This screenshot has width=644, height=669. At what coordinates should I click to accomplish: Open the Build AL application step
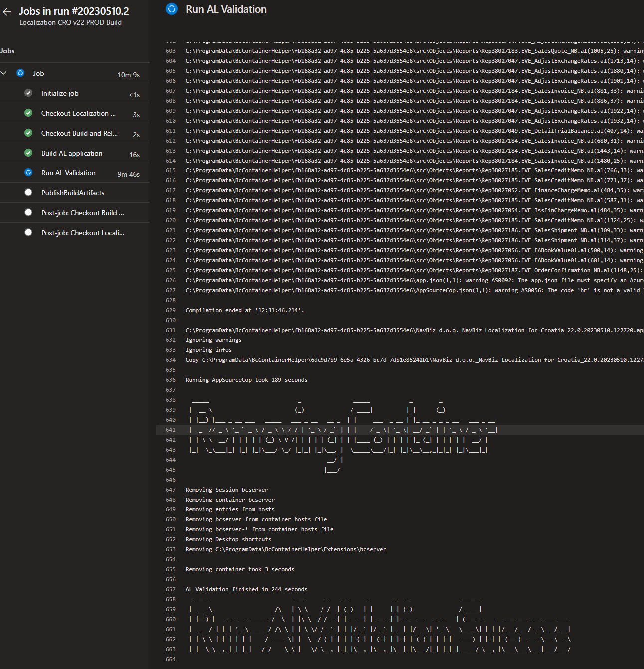tap(72, 153)
